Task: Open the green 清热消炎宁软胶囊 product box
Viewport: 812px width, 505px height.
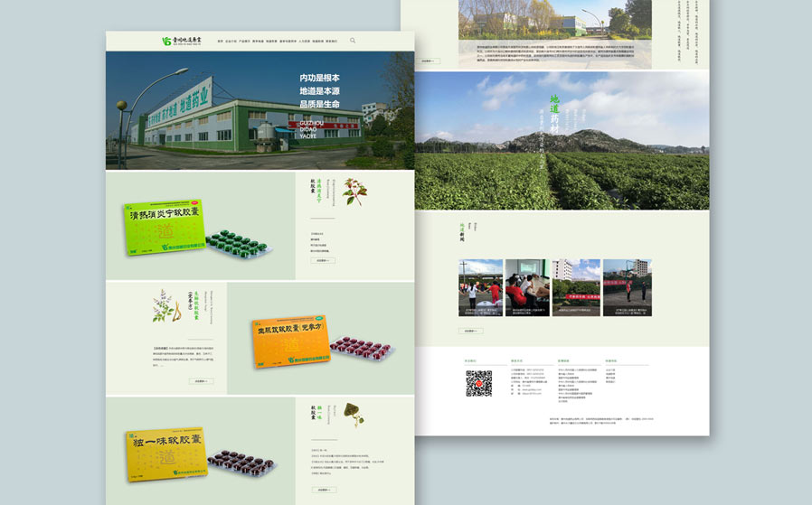Action: tap(165, 227)
